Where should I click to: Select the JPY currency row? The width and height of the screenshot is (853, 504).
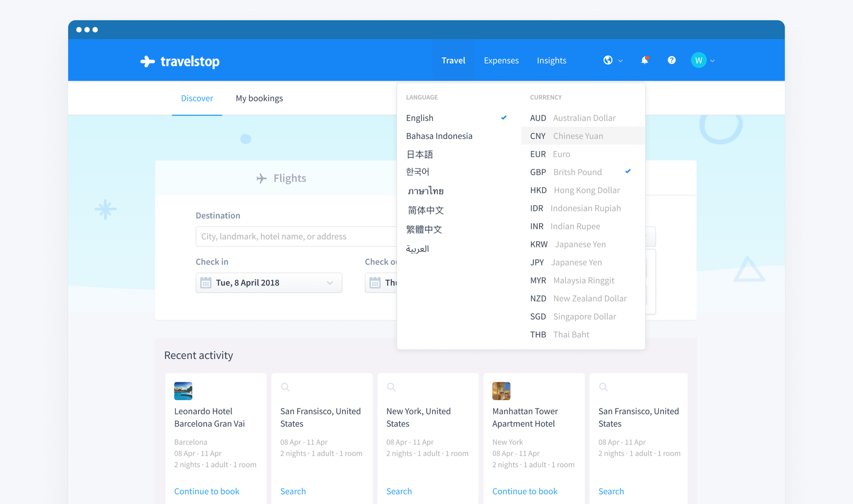(583, 262)
